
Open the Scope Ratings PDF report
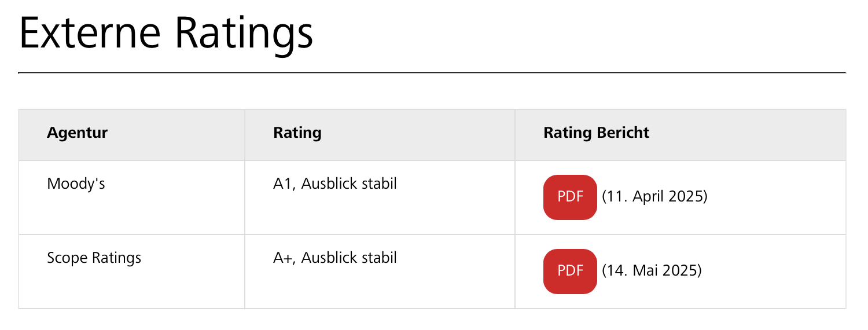click(570, 271)
